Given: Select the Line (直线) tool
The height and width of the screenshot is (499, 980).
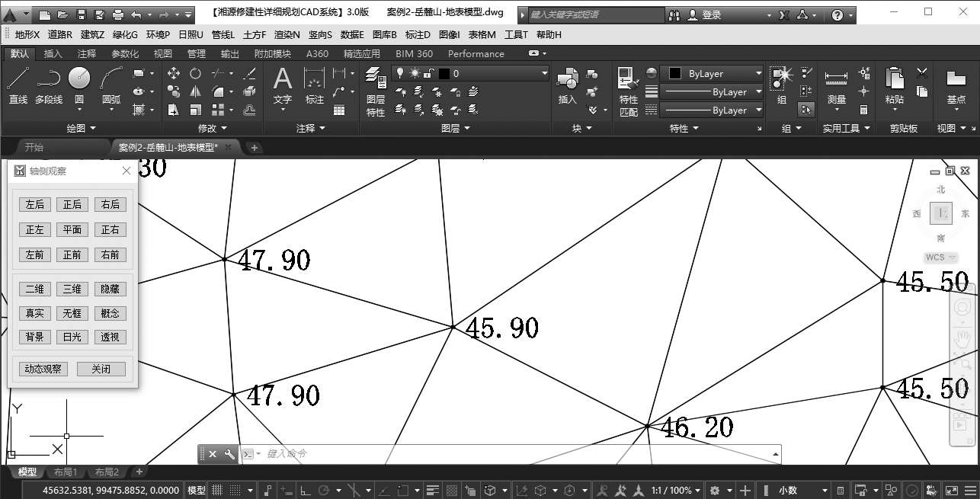Looking at the screenshot, I should coord(18,85).
